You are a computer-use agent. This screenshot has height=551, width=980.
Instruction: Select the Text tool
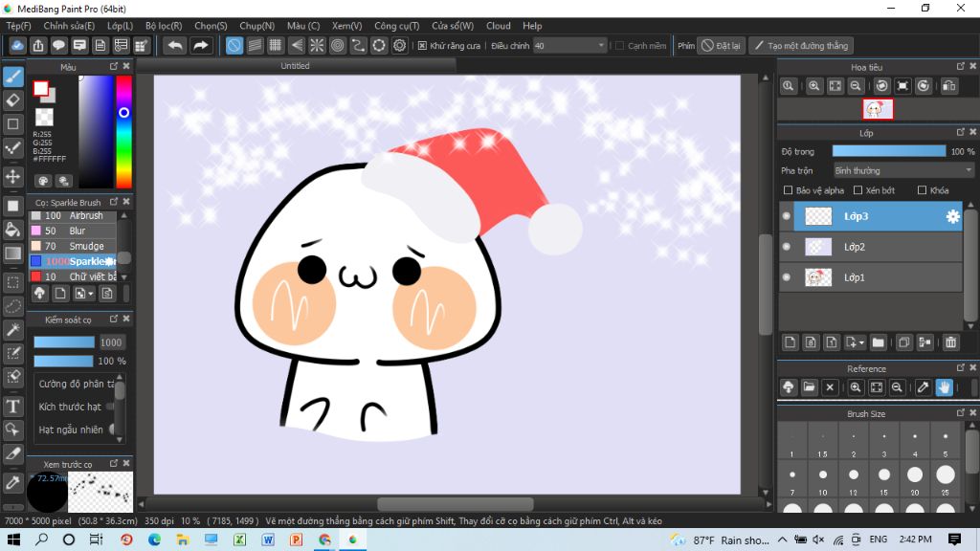coord(13,406)
